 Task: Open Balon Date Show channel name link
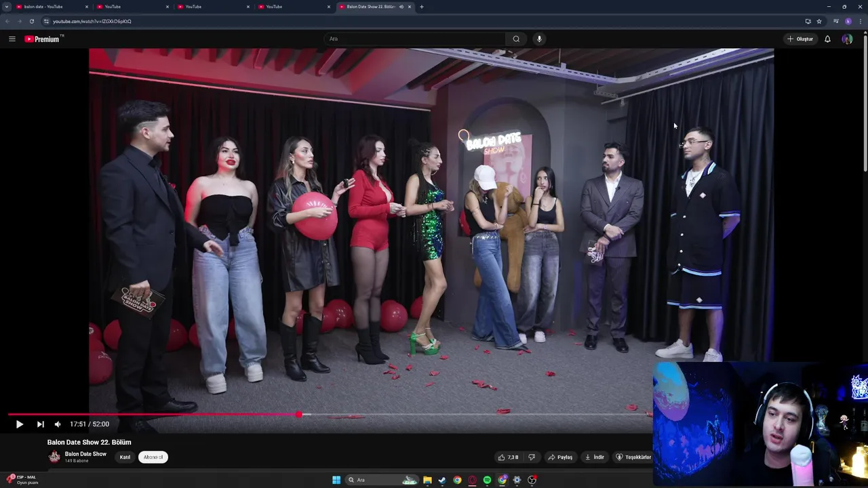[x=85, y=454]
